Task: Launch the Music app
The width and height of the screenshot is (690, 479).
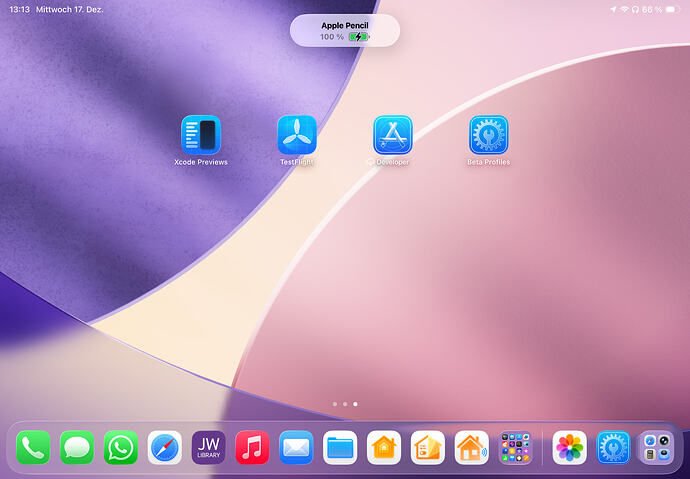Action: tap(252, 447)
